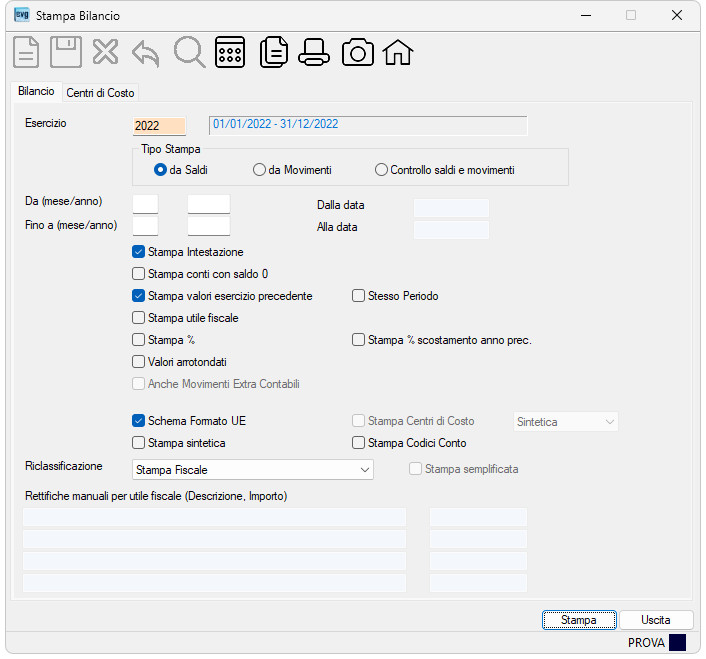Switch to the Centri di Costo tab
This screenshot has height=659, width=706.
[x=100, y=93]
